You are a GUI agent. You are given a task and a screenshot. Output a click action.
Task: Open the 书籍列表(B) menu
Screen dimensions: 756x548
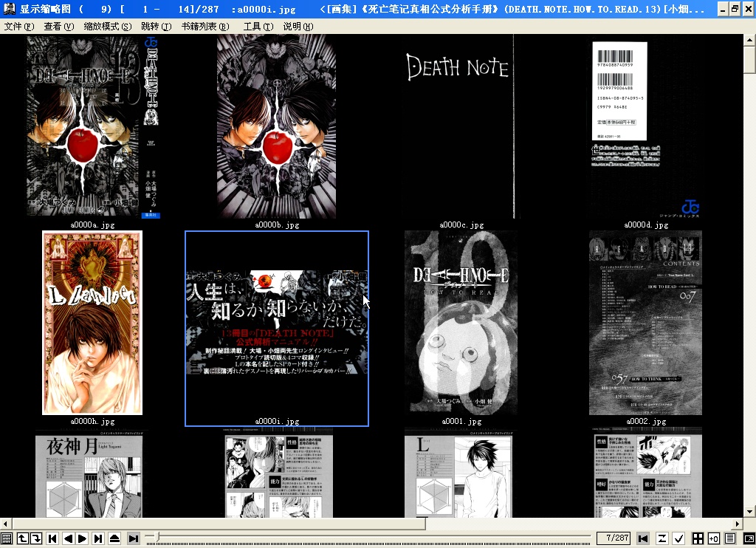click(x=205, y=27)
